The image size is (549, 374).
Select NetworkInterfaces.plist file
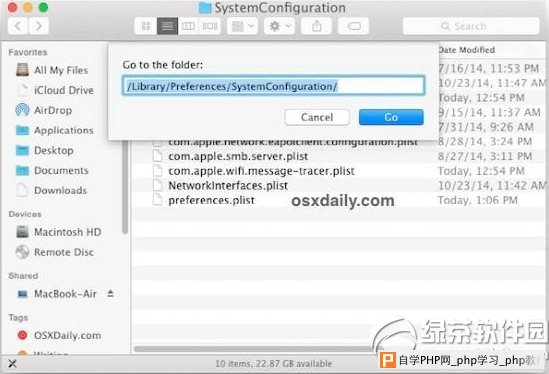click(x=228, y=186)
